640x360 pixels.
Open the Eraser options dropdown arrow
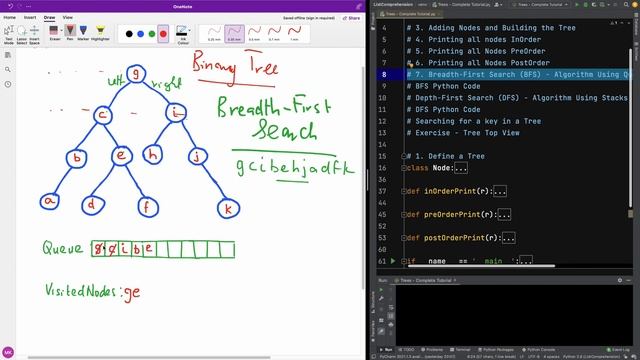(62, 31)
